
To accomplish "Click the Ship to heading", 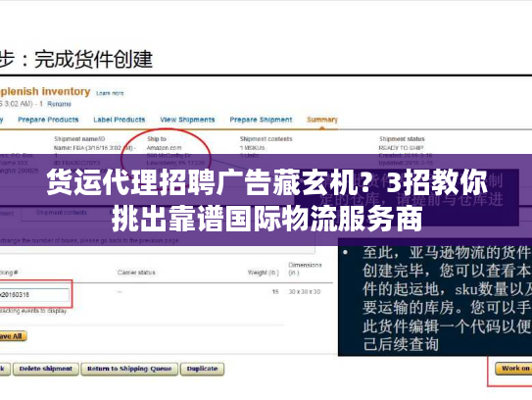I will click(157, 139).
